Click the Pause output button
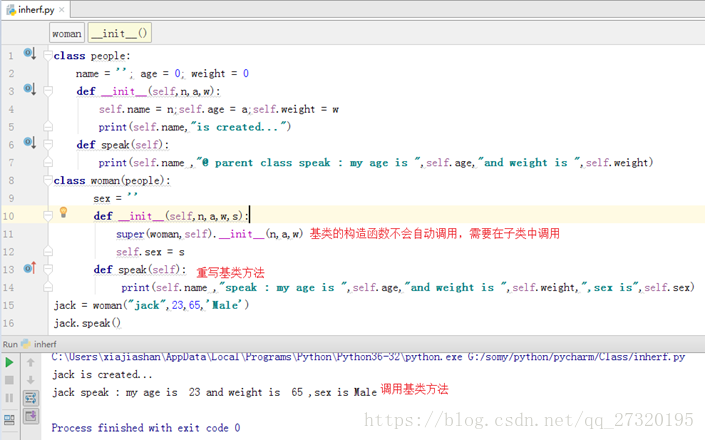 point(9,398)
